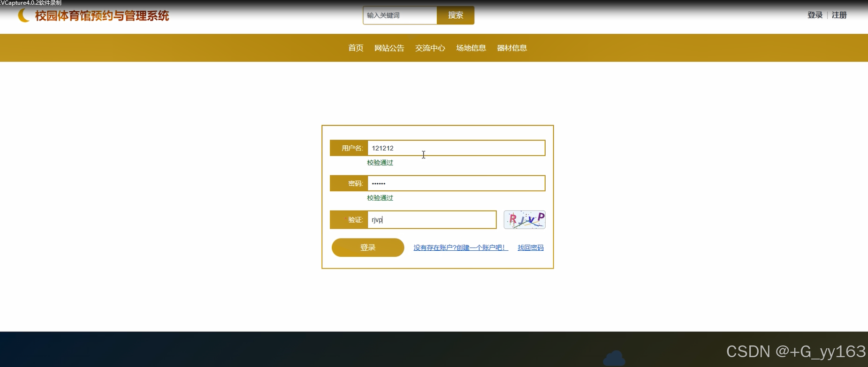Open 网站公告 navigation item
This screenshot has height=367, width=868.
point(389,48)
